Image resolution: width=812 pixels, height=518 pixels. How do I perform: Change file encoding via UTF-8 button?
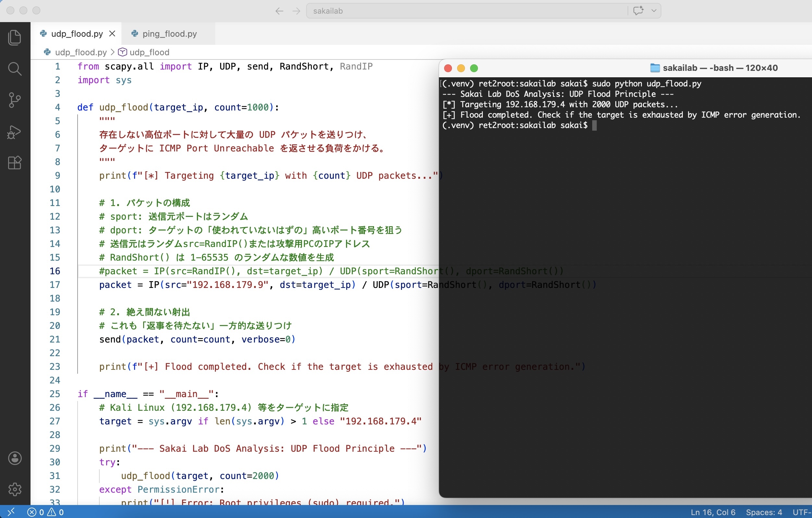803,512
